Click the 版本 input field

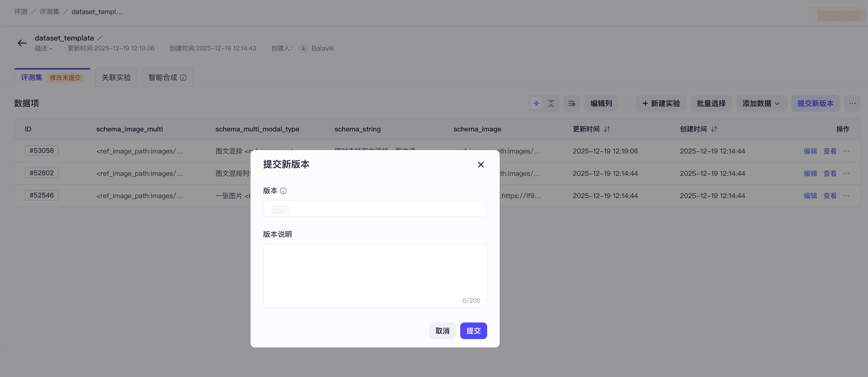(375, 208)
